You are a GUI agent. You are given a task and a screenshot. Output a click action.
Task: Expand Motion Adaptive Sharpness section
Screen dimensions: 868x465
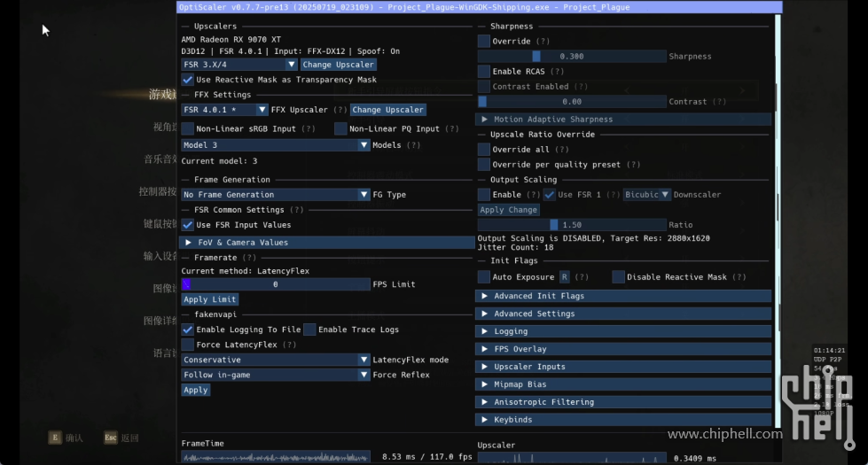point(623,120)
